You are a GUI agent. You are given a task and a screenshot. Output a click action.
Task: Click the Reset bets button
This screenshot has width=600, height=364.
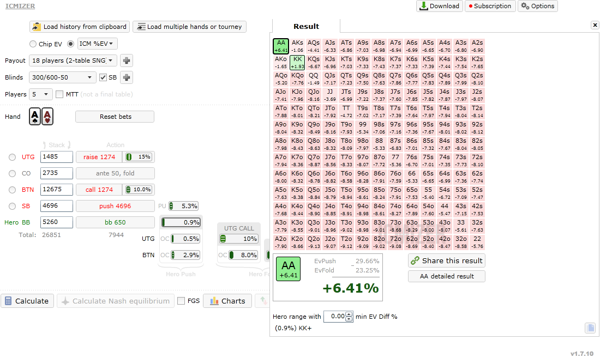(x=115, y=117)
